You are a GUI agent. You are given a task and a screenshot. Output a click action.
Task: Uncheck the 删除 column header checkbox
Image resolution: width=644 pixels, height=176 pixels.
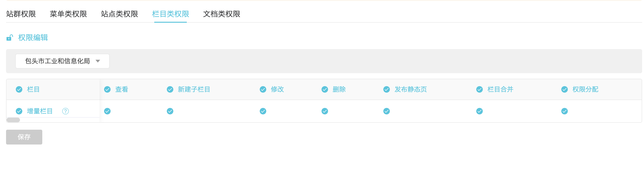click(325, 89)
